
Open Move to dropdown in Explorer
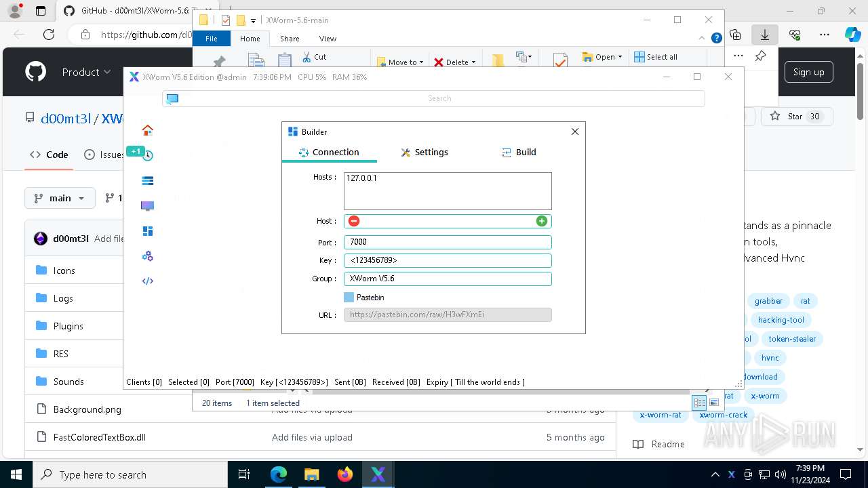click(401, 62)
